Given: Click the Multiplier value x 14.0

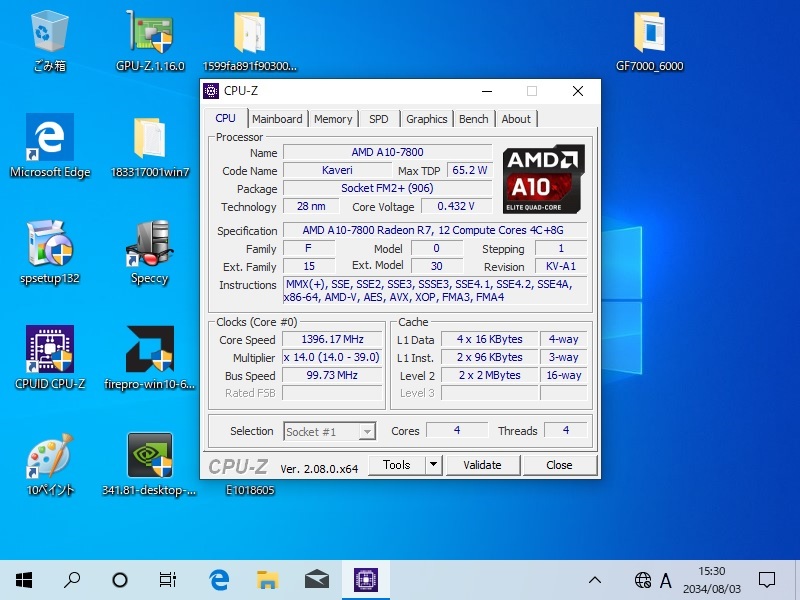Looking at the screenshot, I should (332, 357).
